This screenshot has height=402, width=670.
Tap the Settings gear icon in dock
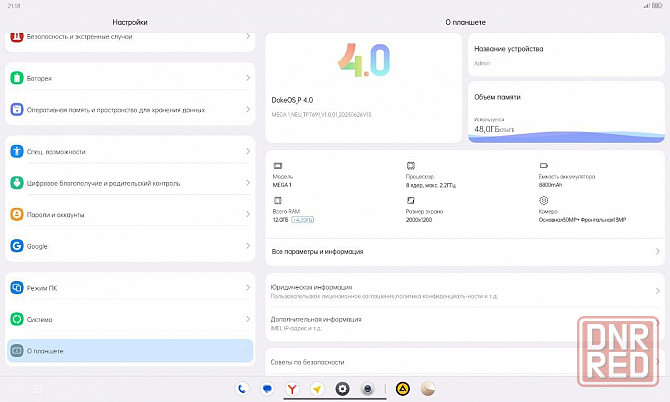coord(343,388)
